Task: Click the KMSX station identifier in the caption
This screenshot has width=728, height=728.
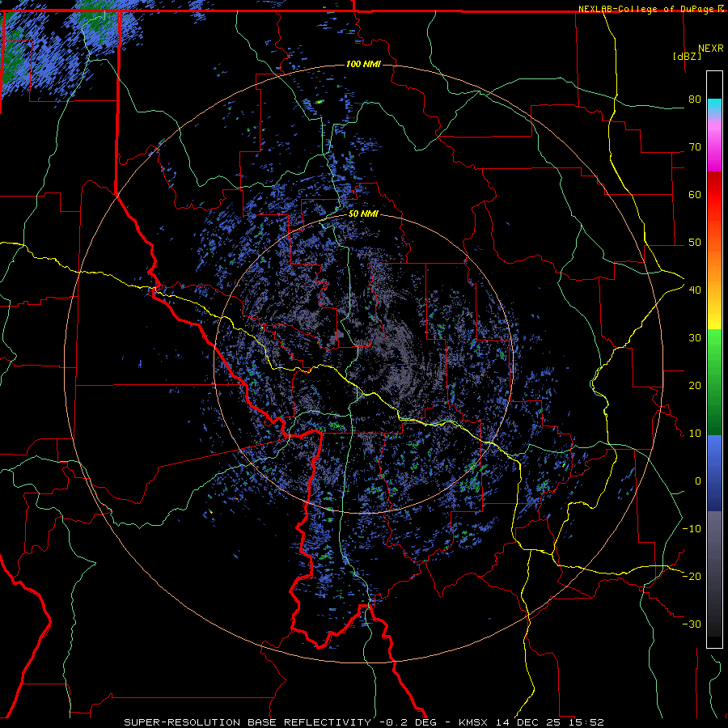Action: click(x=473, y=722)
